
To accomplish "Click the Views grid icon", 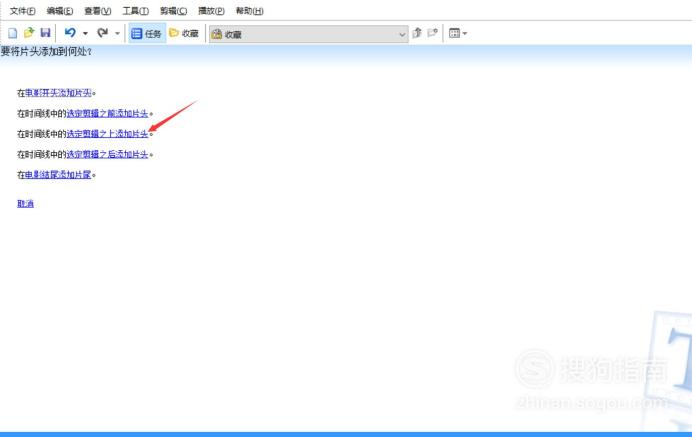I will [x=454, y=33].
